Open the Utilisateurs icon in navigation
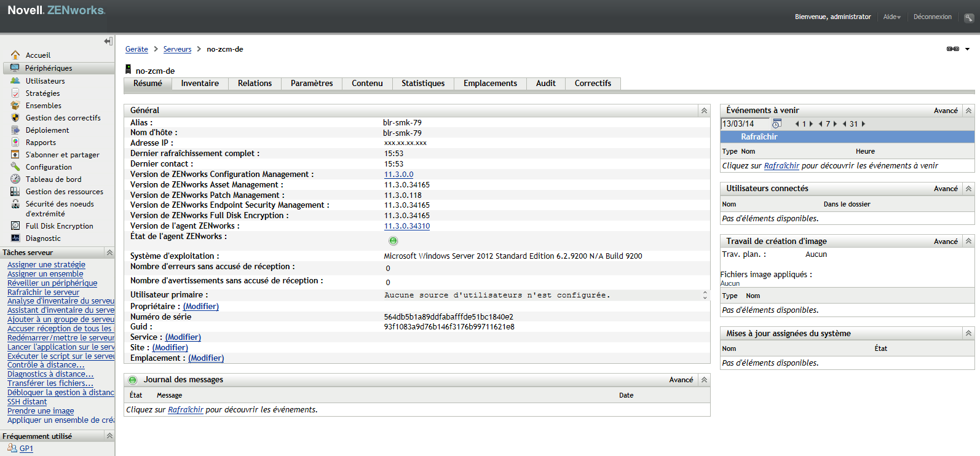Screen dimensions: 980x456 click(15, 81)
